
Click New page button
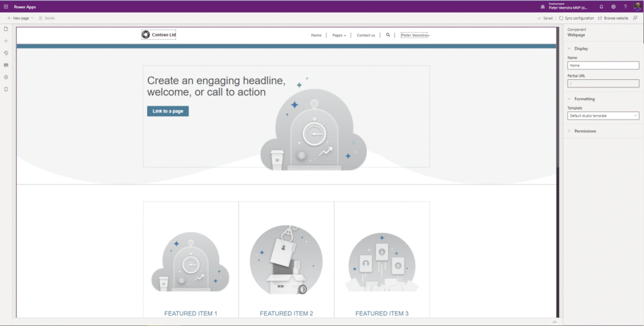[18, 18]
